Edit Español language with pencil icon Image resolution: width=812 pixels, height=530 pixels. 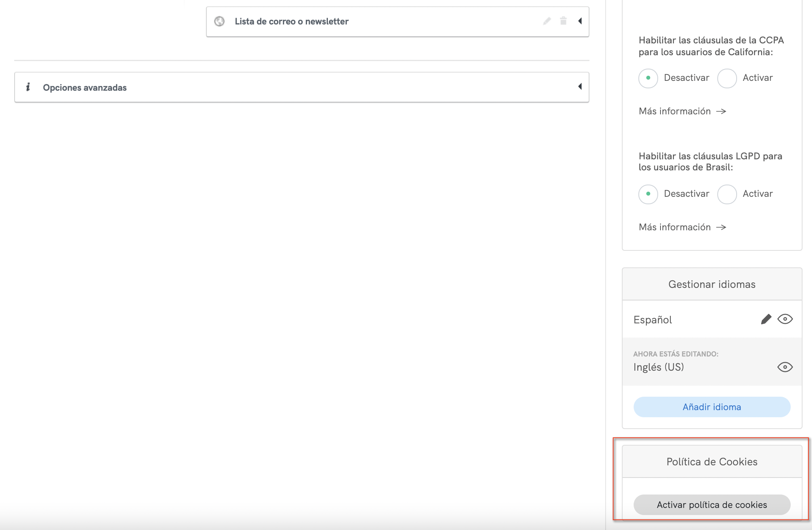[x=766, y=319]
